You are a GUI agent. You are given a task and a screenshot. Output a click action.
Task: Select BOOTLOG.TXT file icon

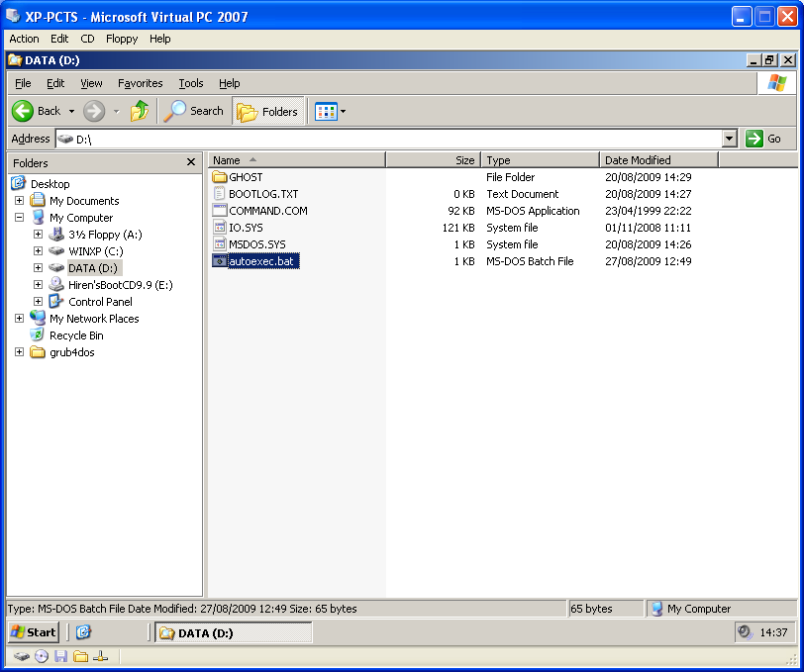click(x=220, y=193)
